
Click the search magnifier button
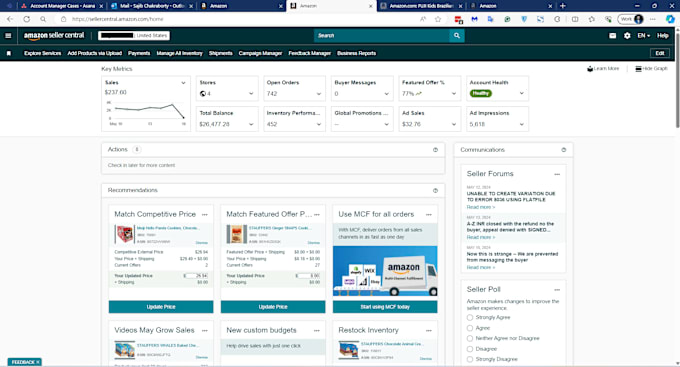click(x=457, y=36)
